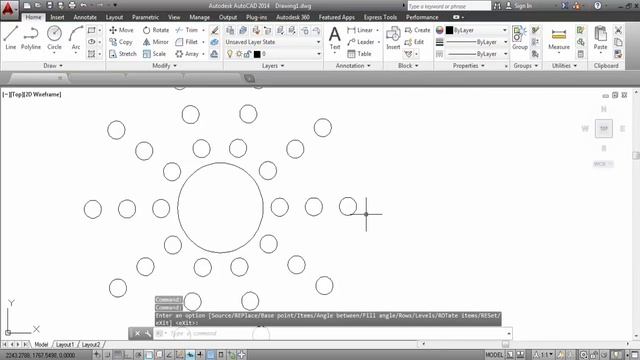Select the Polyline tool
This screenshot has width=640, height=360.
31,38
